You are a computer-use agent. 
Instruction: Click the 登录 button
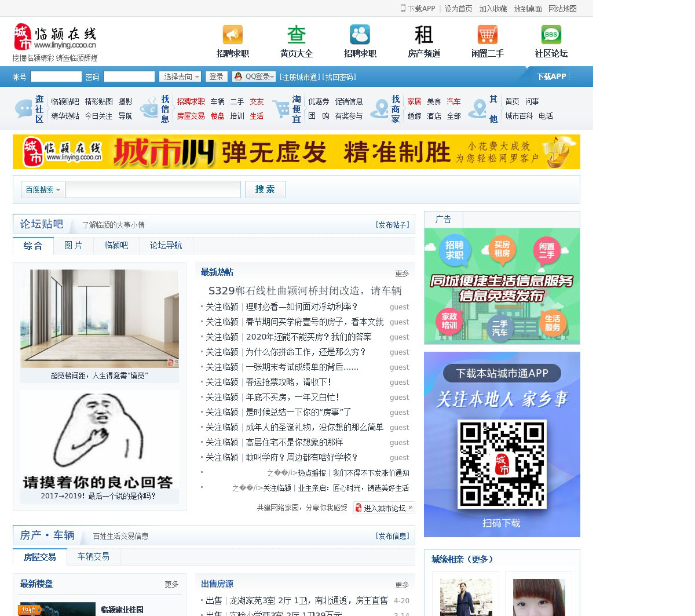216,76
